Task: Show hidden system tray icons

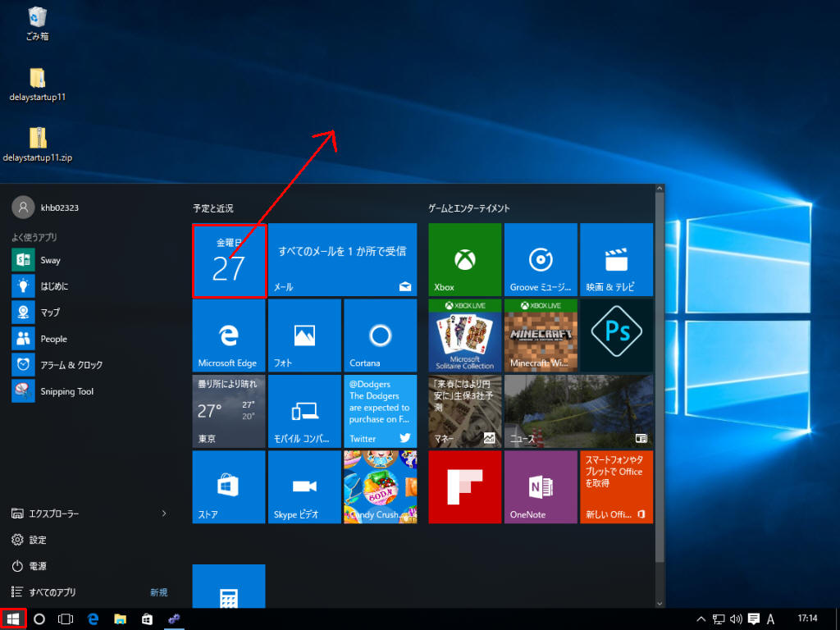Action: click(x=701, y=619)
